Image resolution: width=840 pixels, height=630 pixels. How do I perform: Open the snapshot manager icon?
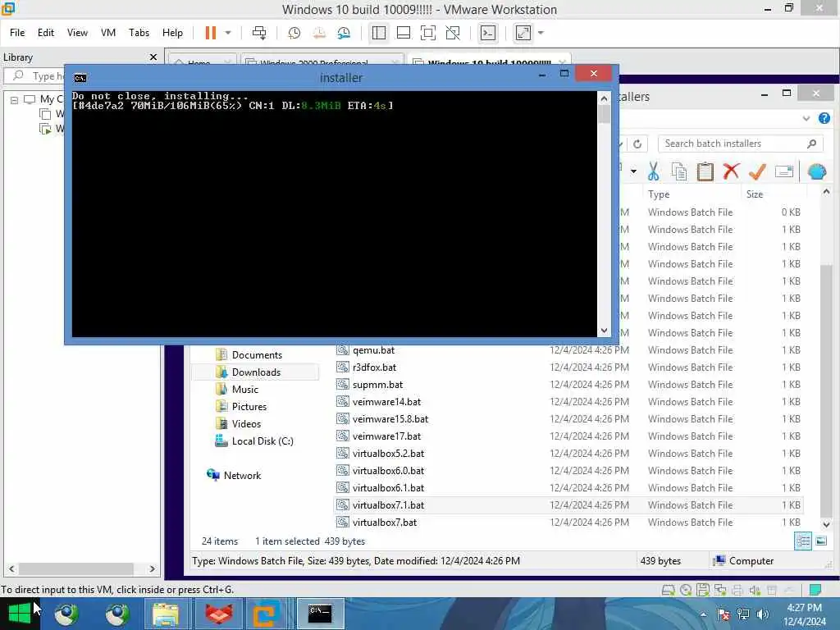[344, 33]
